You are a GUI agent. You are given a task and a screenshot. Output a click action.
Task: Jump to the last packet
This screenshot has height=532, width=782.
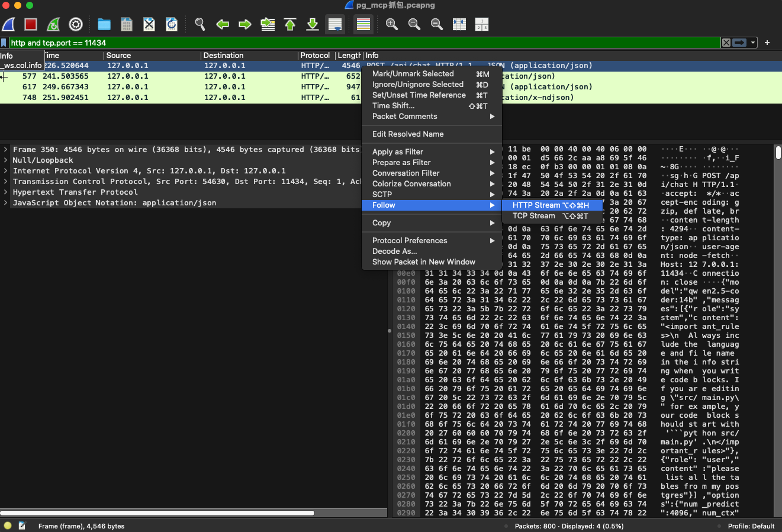coord(313,24)
